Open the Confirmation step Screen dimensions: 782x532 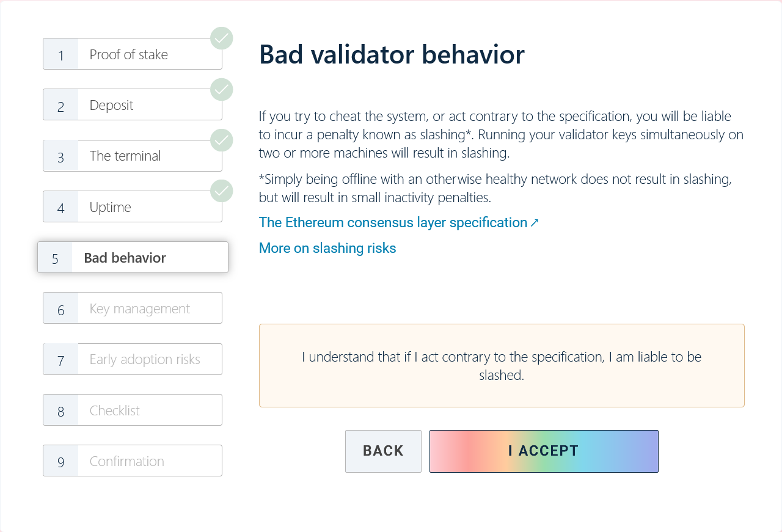point(133,461)
